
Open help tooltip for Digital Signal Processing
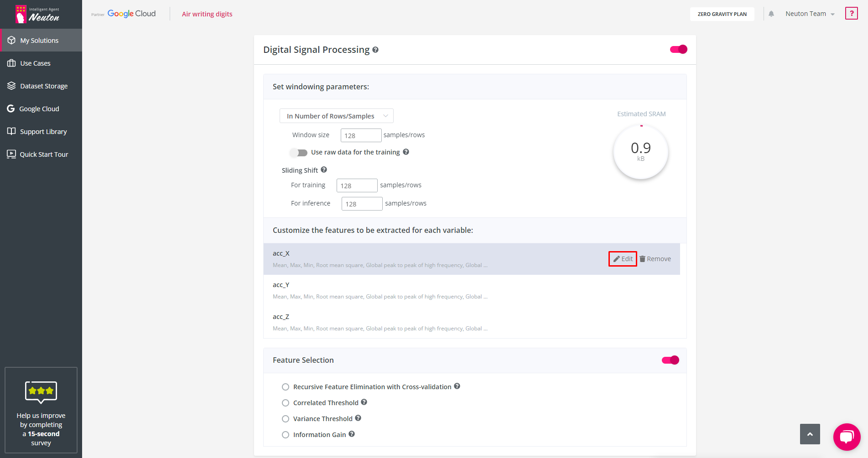(375, 50)
